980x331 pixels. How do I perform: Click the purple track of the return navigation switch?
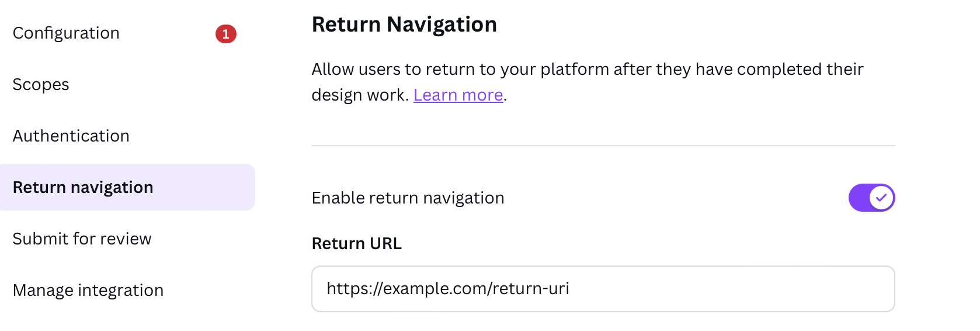click(859, 198)
